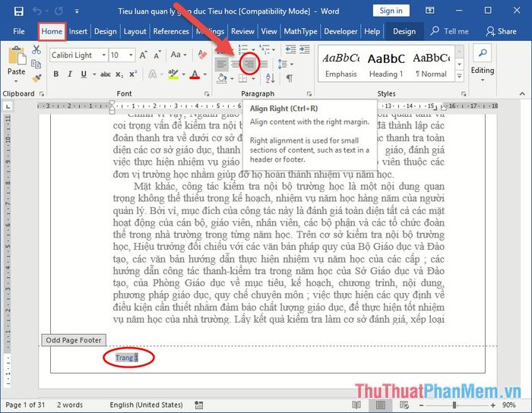Open the font size 10 dropdown

[x=131, y=55]
